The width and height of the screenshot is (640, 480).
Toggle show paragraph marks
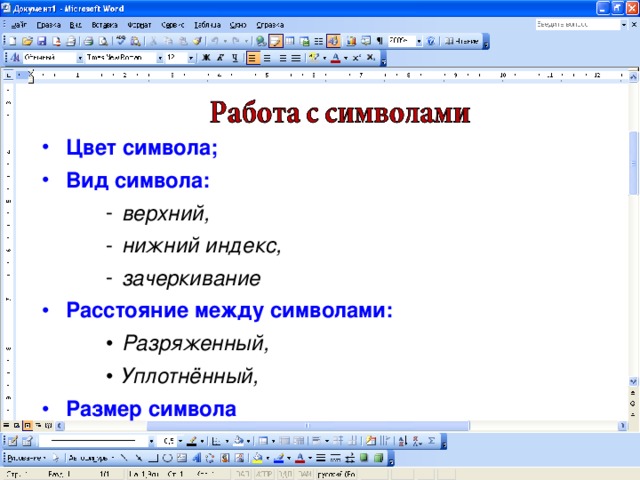pyautogui.click(x=380, y=41)
